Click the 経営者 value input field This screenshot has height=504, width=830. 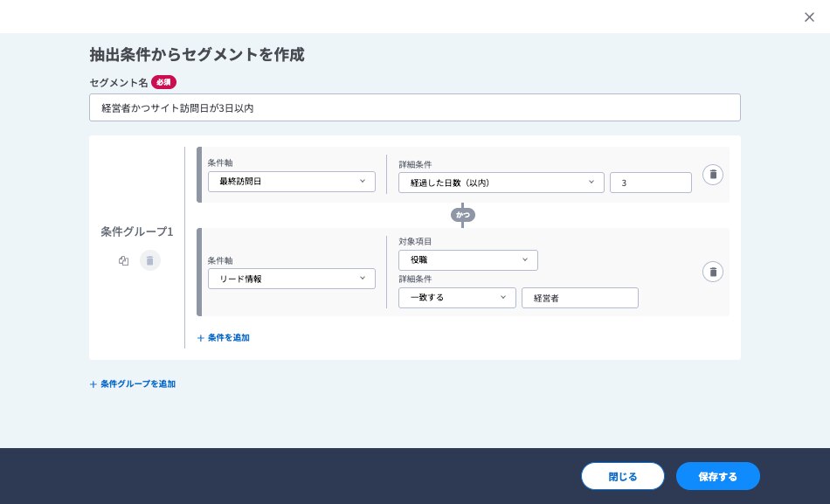(x=579, y=298)
